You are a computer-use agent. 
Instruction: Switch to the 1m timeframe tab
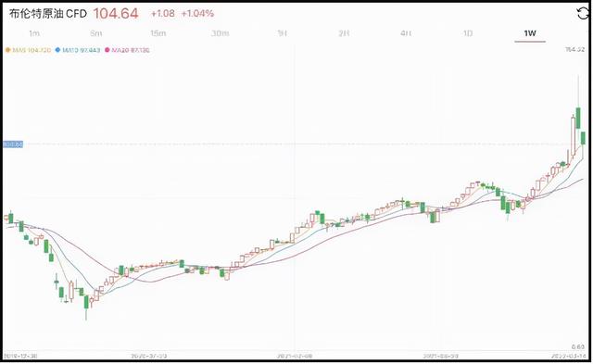pos(34,33)
